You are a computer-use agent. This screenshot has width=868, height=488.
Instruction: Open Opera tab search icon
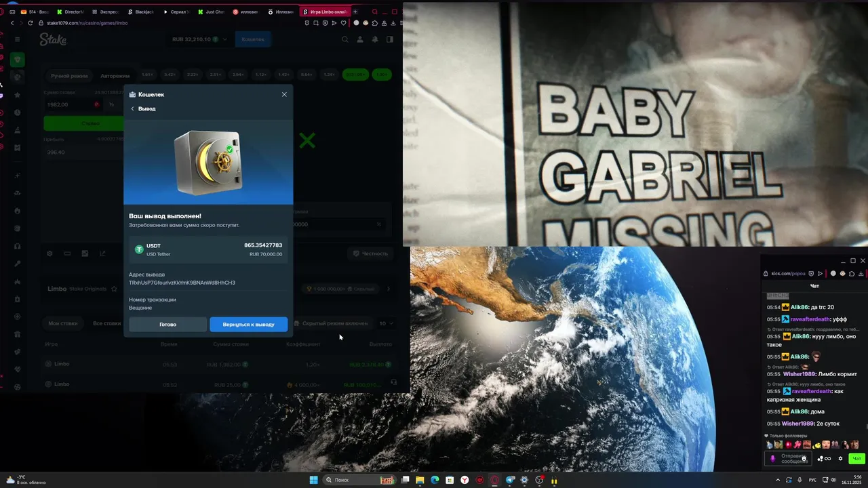point(374,12)
